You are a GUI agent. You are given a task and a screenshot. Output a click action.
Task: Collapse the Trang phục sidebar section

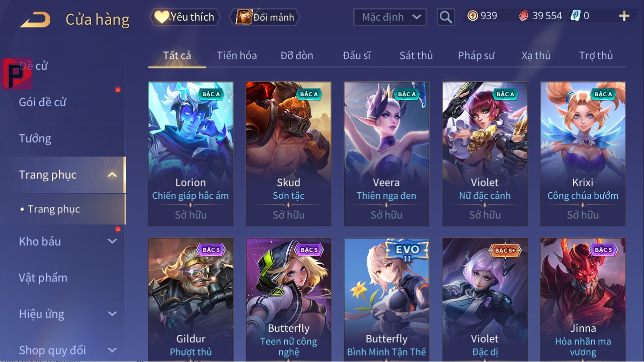[112, 175]
